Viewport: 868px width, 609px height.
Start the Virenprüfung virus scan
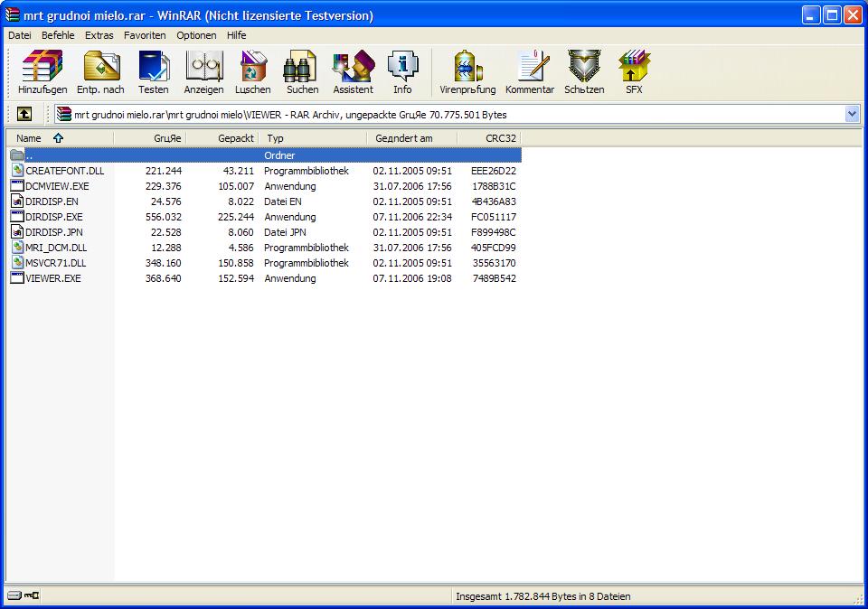467,72
